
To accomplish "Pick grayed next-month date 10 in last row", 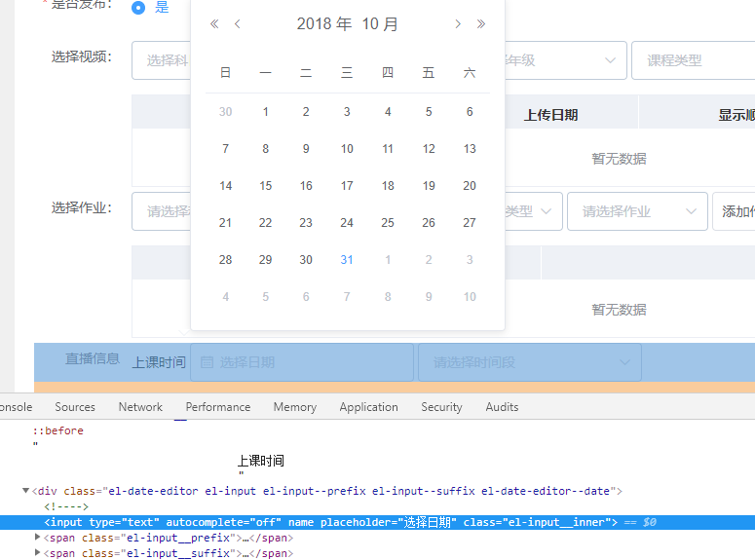I will tap(470, 297).
